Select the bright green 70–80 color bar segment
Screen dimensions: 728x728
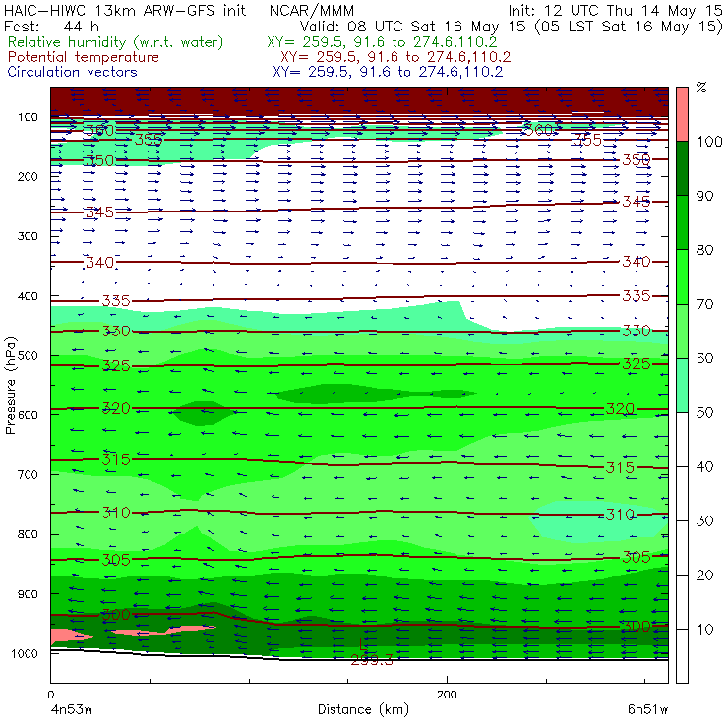[682, 276]
